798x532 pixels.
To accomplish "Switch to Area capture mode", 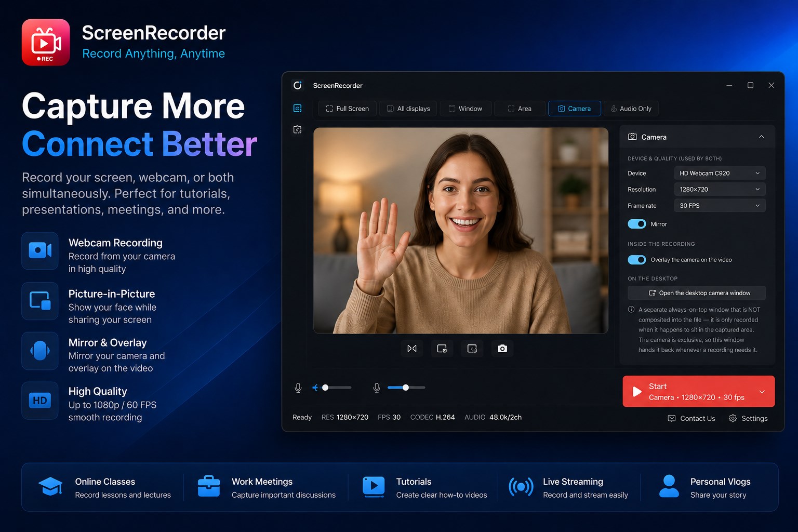I will 520,109.
